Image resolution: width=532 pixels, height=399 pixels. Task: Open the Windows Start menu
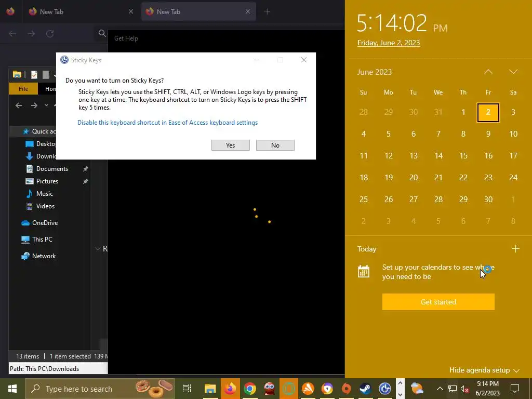[12, 389]
